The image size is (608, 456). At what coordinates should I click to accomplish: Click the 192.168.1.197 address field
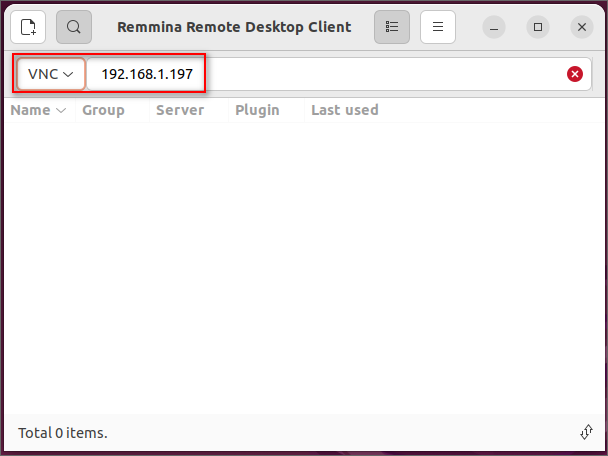coord(339,74)
